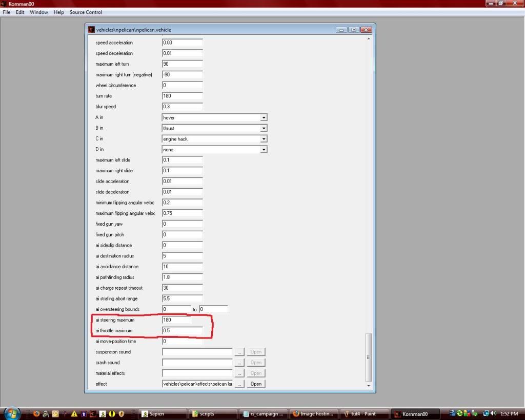Click the ai oversteering bounds upper field
525x420 pixels.
coord(214,309)
